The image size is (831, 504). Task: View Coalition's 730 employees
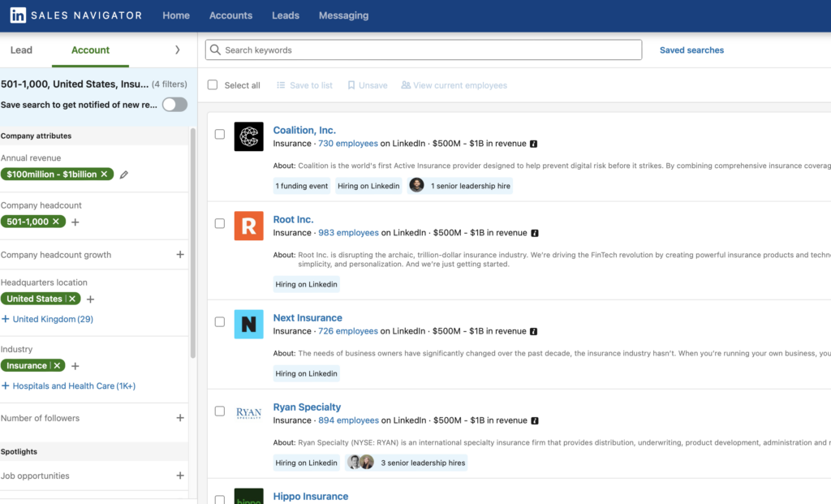tap(348, 144)
